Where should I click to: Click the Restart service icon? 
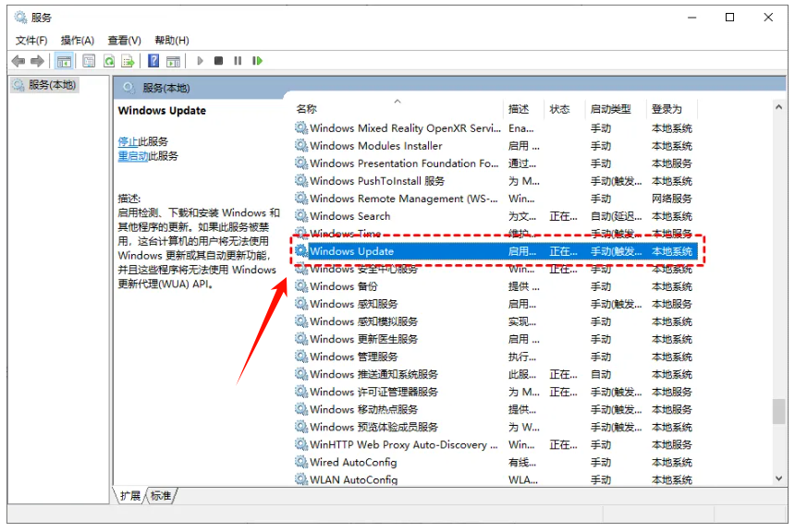[x=257, y=61]
